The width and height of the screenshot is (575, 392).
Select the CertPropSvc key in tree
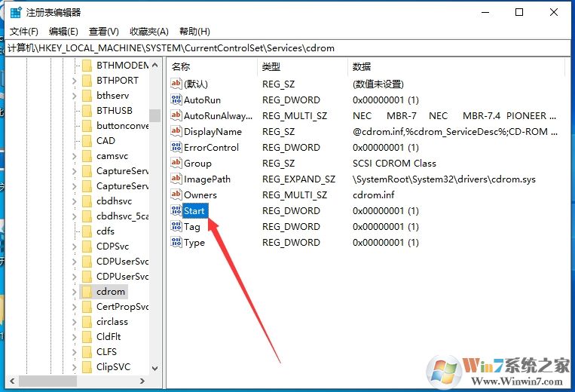click(x=123, y=307)
